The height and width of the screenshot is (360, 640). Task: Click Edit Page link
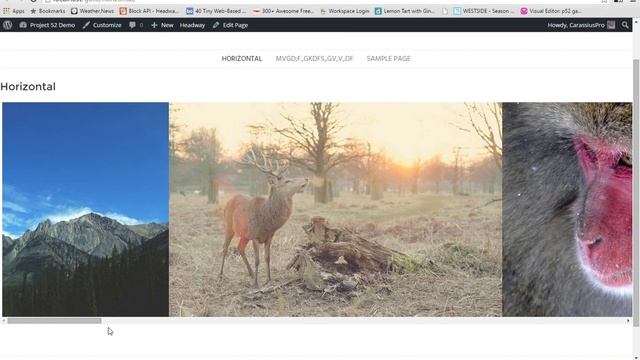230,25
